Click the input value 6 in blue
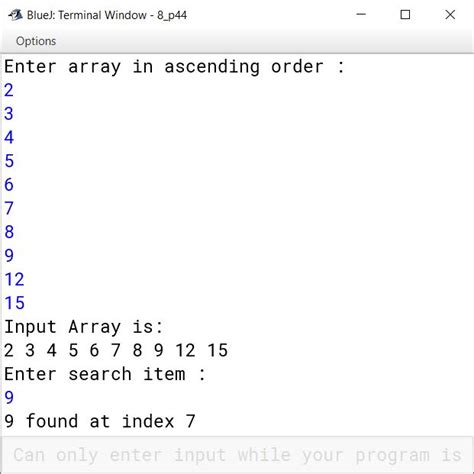Image resolution: width=474 pixels, height=474 pixels. (x=9, y=185)
